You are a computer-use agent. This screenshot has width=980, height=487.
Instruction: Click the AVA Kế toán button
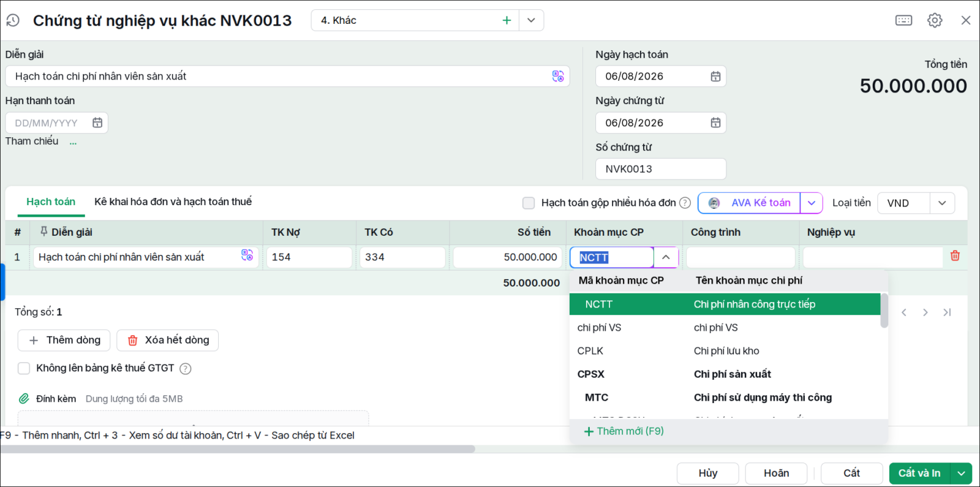(x=749, y=203)
